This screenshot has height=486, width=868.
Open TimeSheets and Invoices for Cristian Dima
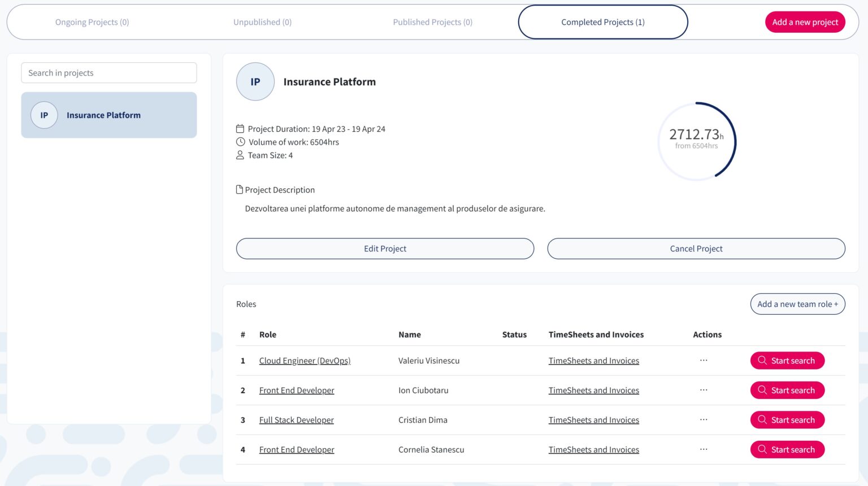pos(593,420)
